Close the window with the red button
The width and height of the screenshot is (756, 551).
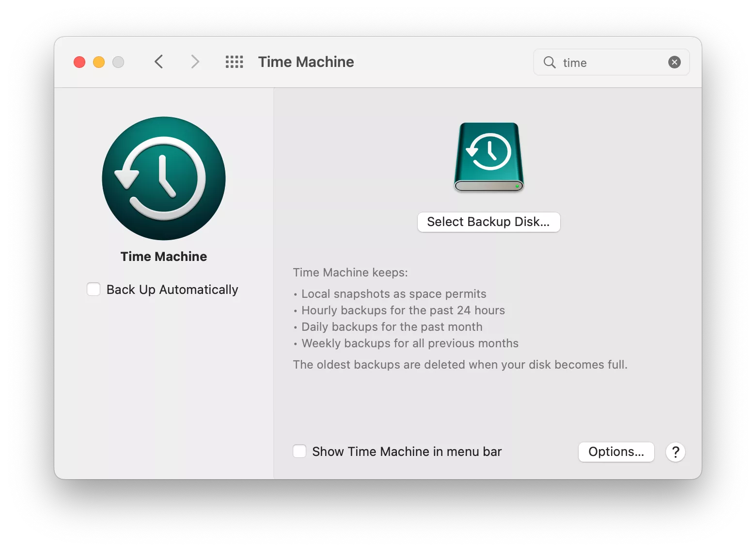(x=79, y=62)
